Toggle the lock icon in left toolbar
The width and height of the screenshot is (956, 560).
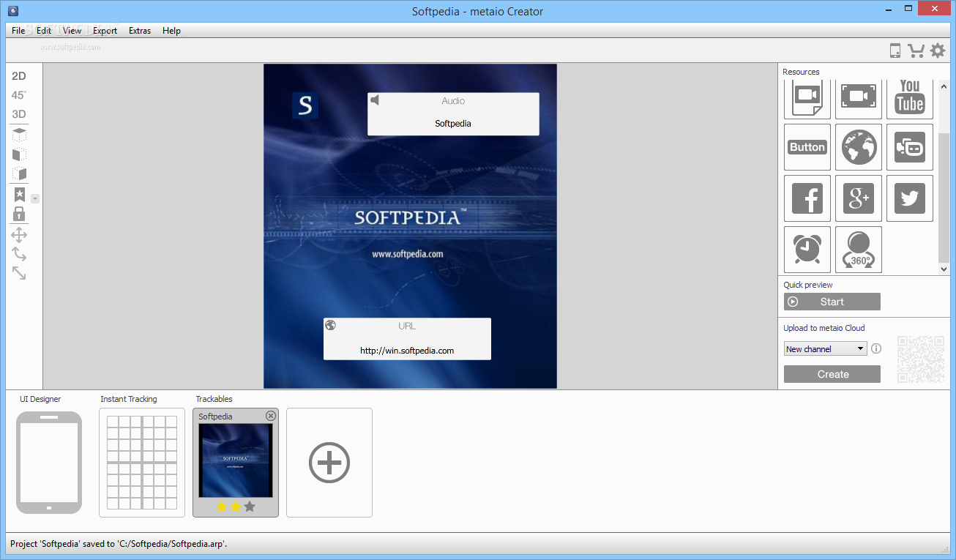pos(19,214)
